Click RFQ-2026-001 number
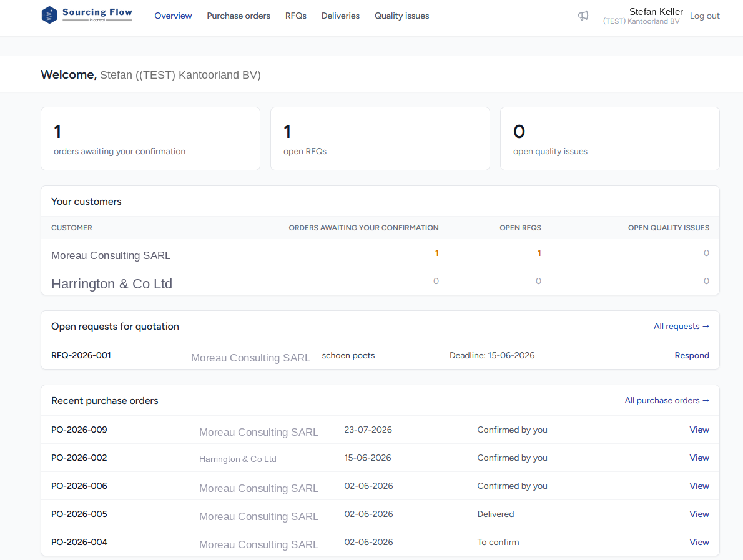Screen dimensions: 743x560 coord(81,355)
